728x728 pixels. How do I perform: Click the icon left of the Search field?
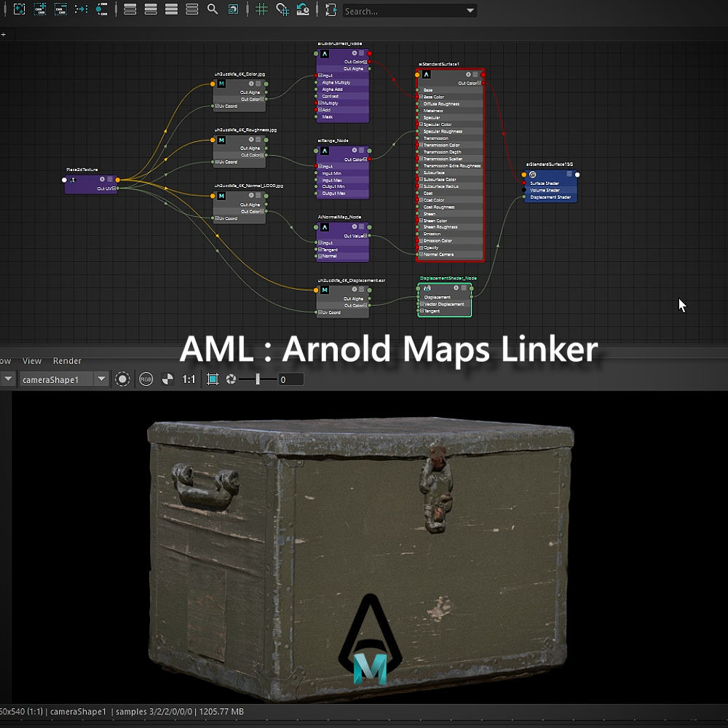(331, 9)
